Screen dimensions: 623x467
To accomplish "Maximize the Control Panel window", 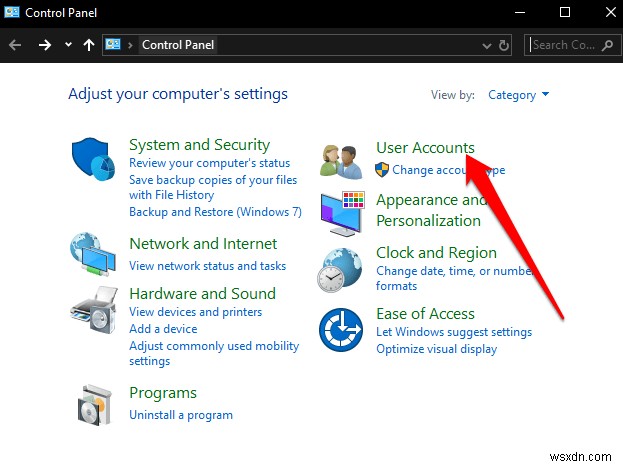I will point(565,12).
